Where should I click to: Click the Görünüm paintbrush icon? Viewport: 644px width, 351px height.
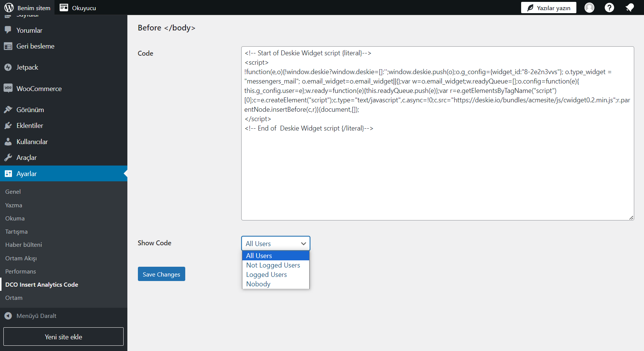coord(8,109)
